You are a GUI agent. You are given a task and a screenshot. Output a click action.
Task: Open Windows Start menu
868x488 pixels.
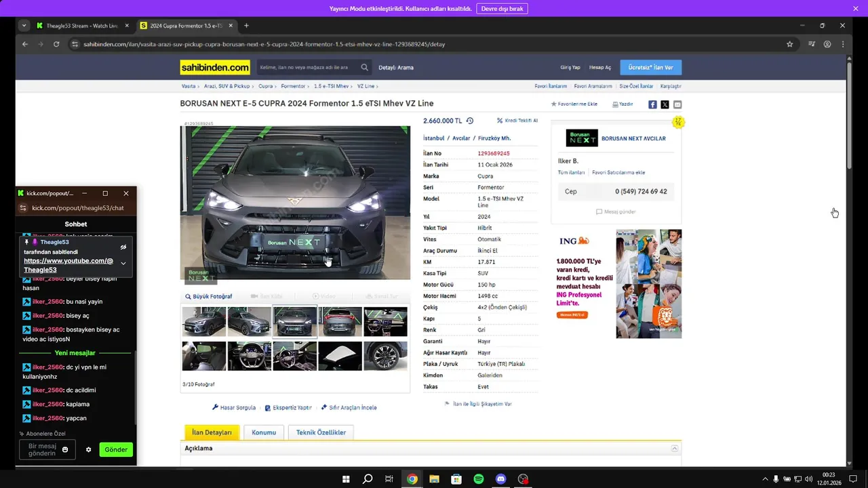346,479
